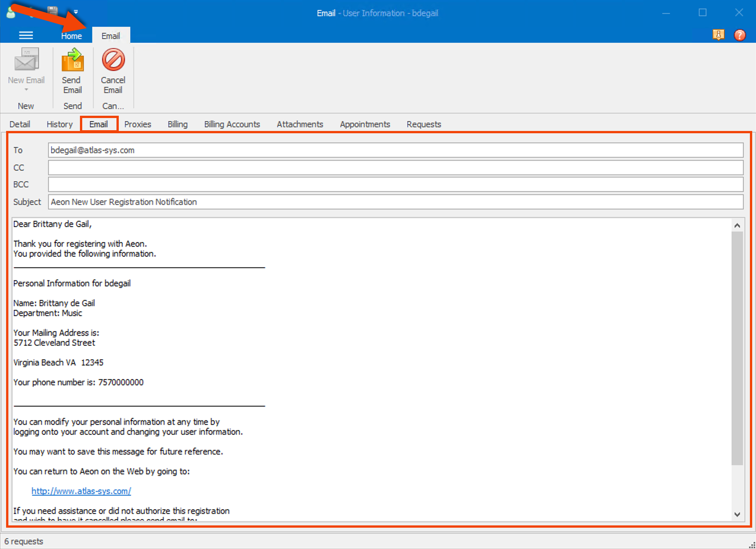Screen dimensions: 756x549
Task: Open the Requests tab
Action: coord(423,124)
